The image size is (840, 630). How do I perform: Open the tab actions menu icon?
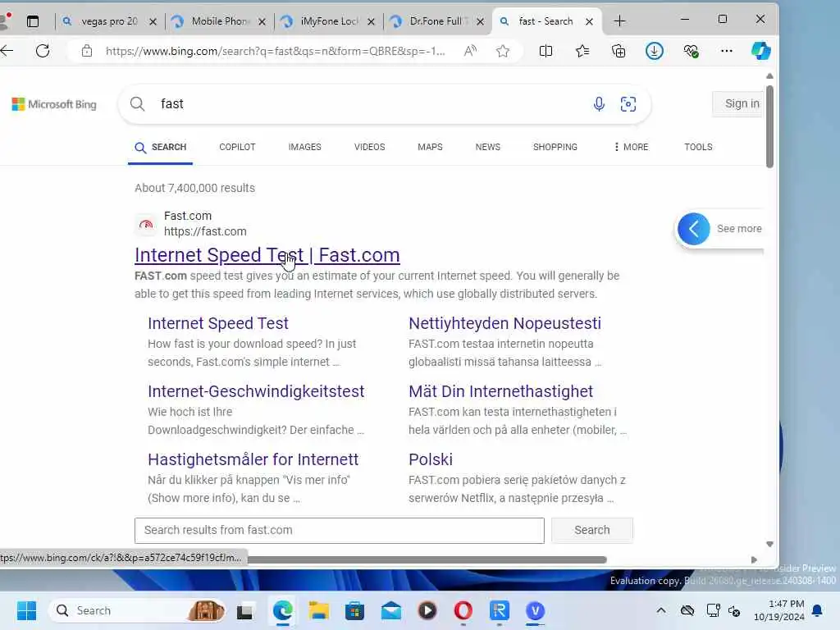[x=33, y=21]
